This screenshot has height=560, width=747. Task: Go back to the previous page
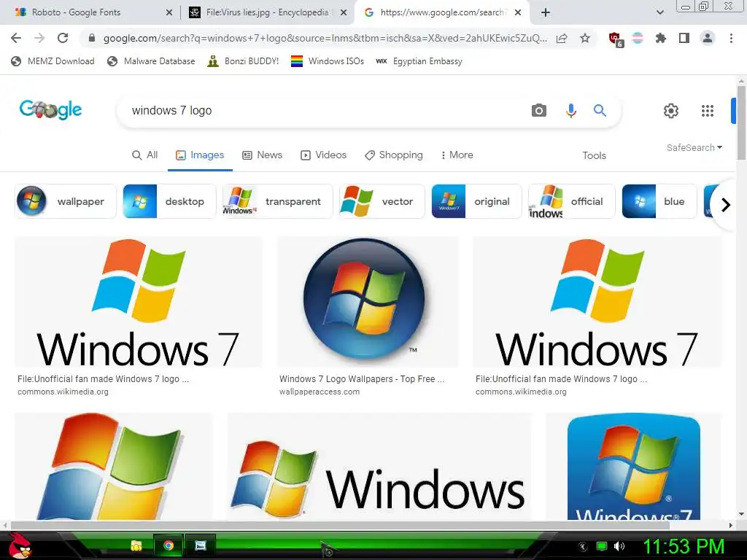[x=16, y=38]
